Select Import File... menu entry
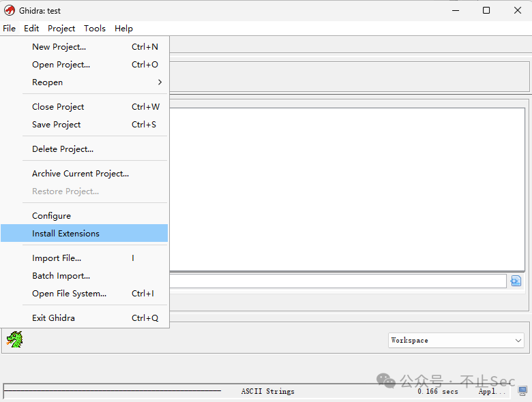 [84, 258]
